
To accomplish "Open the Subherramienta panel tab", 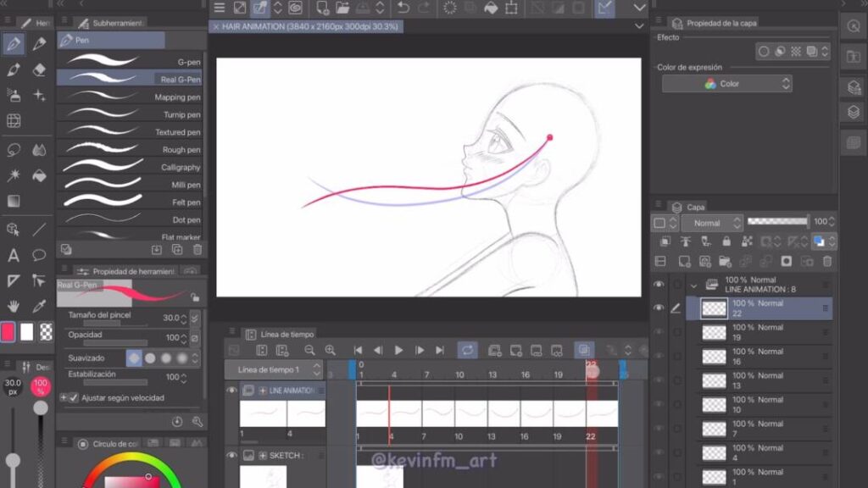I will [111, 23].
